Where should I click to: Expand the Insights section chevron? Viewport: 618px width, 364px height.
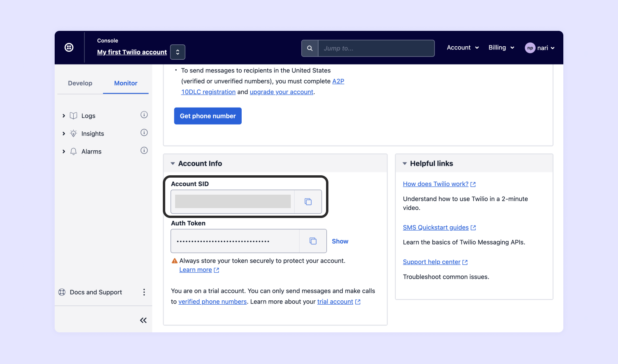64,134
